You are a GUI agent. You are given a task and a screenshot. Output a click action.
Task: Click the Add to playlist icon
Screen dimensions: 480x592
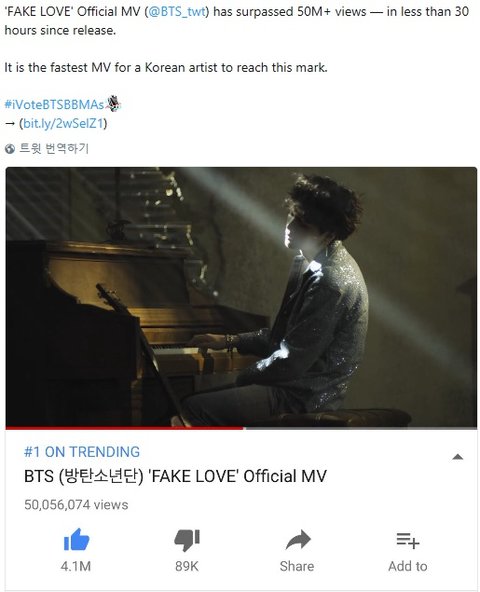[x=408, y=540]
